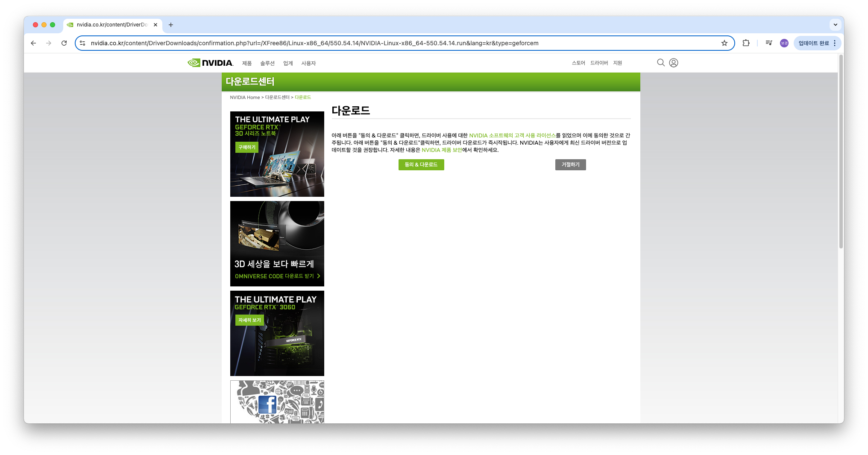Bookmark this page with star icon
Image resolution: width=868 pixels, height=455 pixels.
[724, 43]
